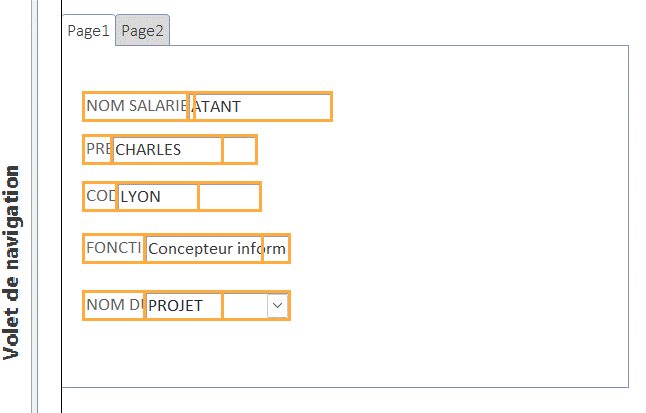
Task: Select the NOM DU label box
Action: pos(114,305)
